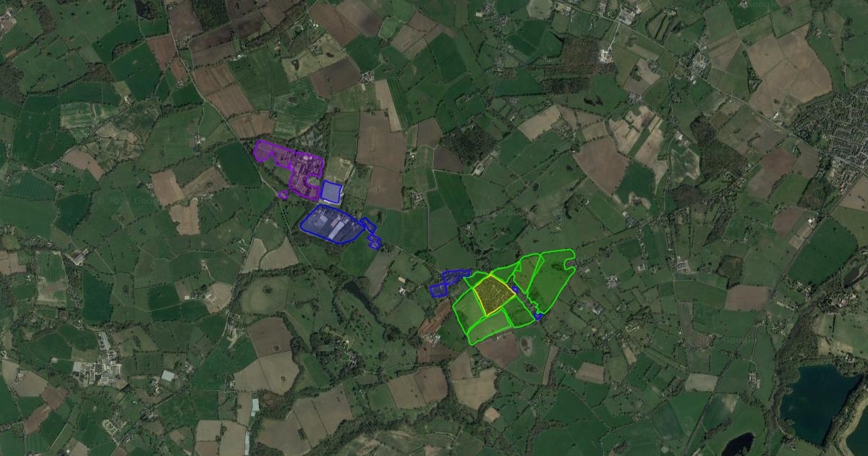Select the blue strip polygon northwest of the yellow field
The width and height of the screenshot is (868, 456).
click(x=456, y=276)
